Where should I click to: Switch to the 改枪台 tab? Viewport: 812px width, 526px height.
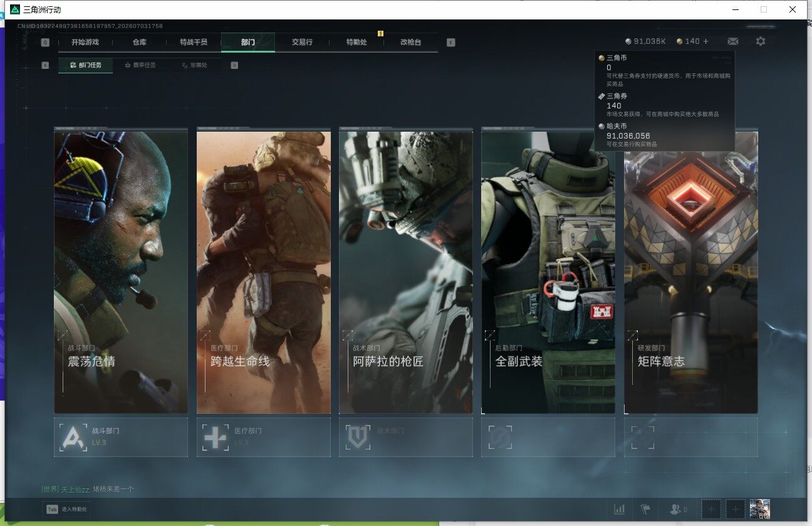tap(410, 42)
